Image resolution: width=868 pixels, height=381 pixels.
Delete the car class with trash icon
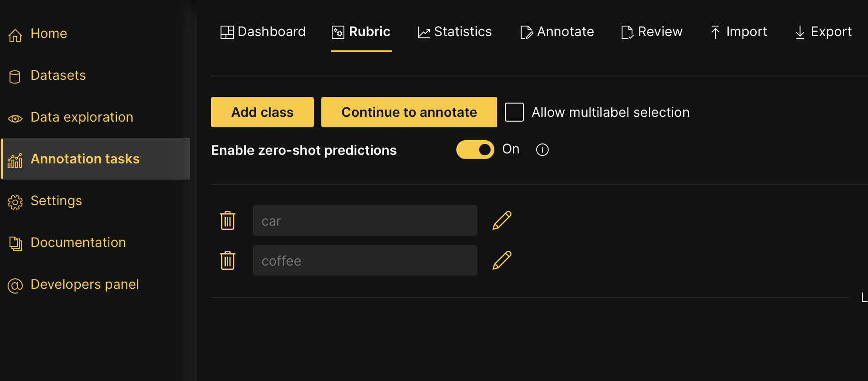[x=228, y=220]
